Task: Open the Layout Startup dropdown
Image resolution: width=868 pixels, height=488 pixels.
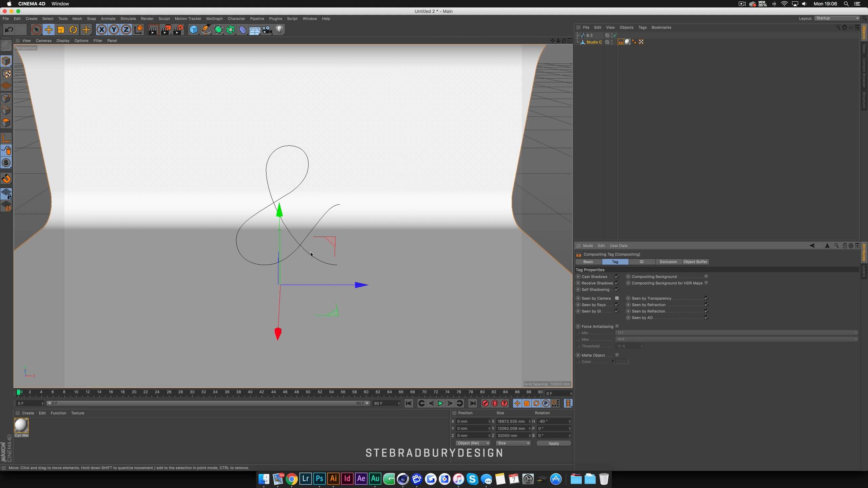Action: tap(837, 18)
